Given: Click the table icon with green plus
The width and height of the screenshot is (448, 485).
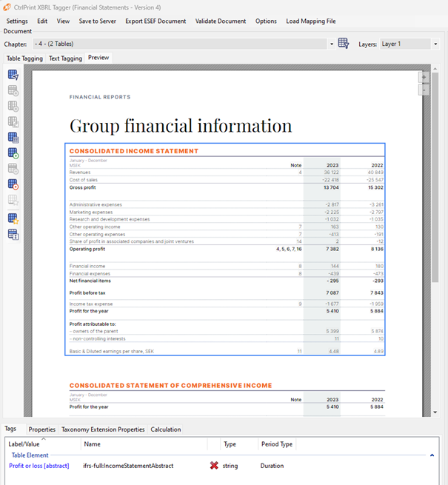Looking at the screenshot, I should click(x=13, y=153).
